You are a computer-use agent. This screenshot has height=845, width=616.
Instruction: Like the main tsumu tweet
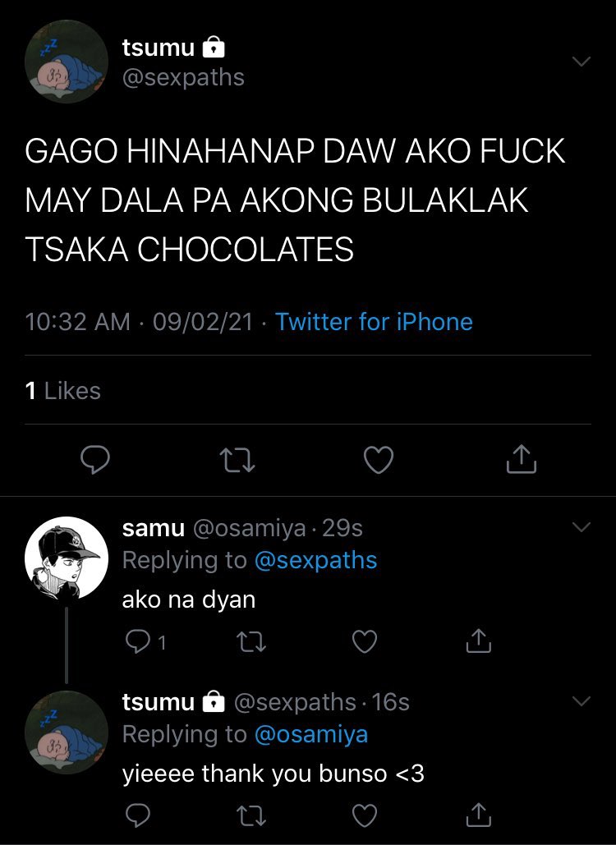point(379,460)
